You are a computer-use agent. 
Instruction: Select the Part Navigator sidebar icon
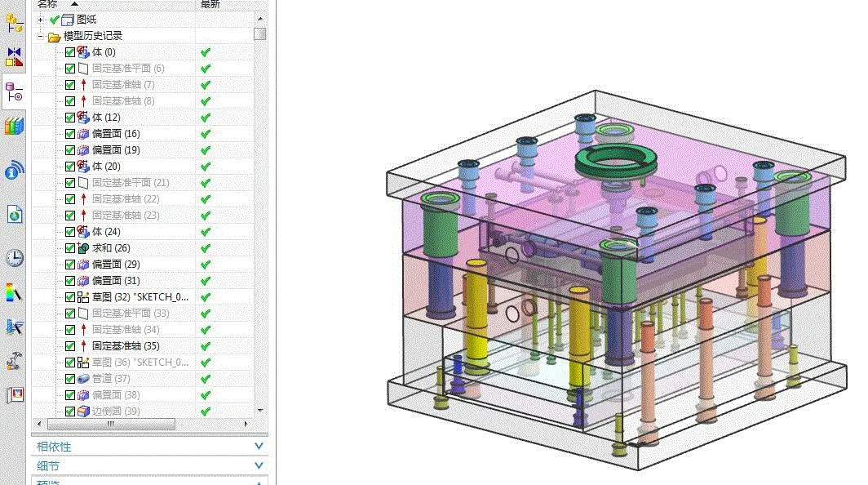pos(14,91)
